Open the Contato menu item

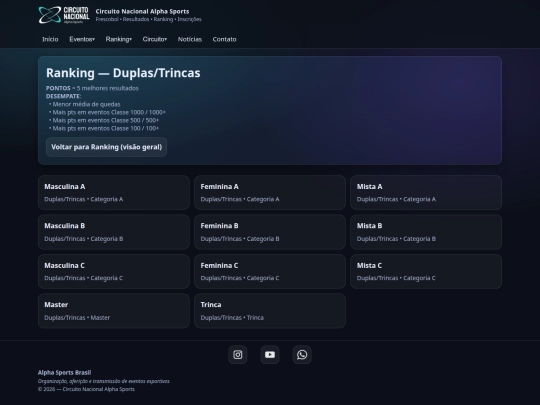coord(225,39)
